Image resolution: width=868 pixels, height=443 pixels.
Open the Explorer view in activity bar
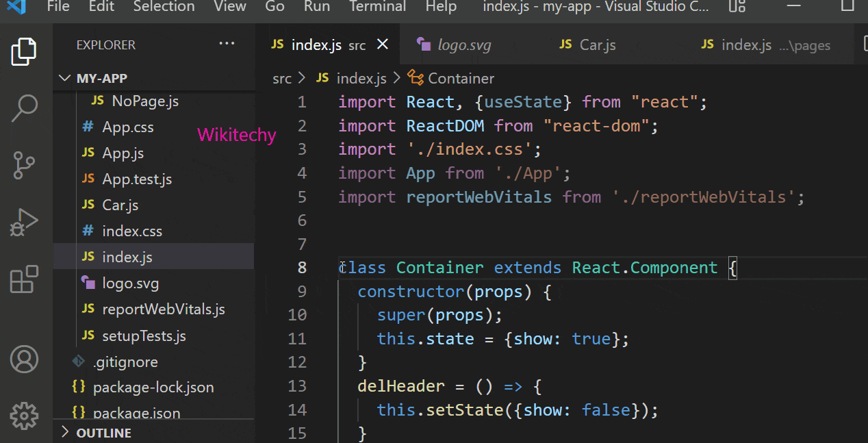24,52
